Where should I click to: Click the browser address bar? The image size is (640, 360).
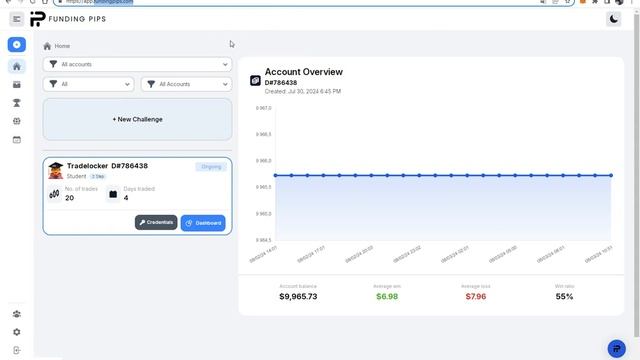[x=313, y=2]
